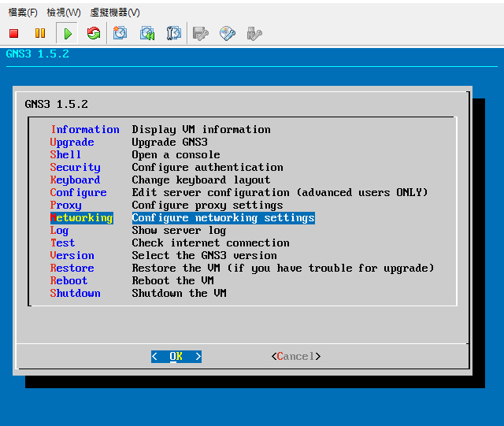Click the Cancel button
Image resolution: width=504 pixels, height=426 pixels.
click(296, 357)
